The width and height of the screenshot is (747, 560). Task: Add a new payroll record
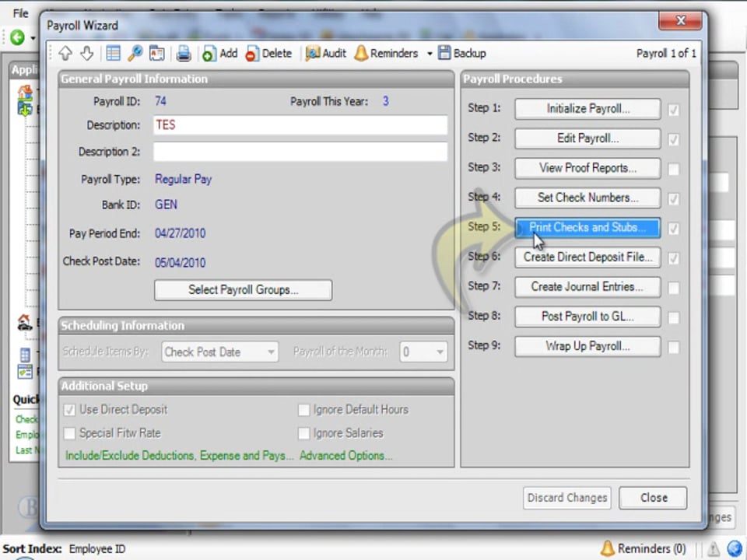[x=219, y=54]
